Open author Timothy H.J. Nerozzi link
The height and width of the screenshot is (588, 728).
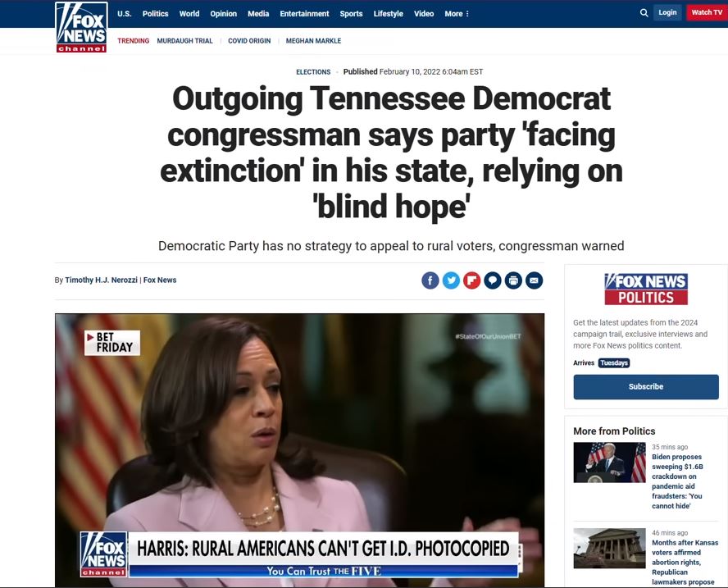[101, 280]
